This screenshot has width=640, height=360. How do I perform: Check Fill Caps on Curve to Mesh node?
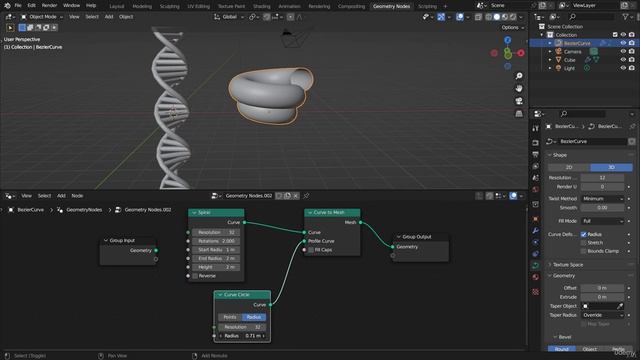(311, 250)
